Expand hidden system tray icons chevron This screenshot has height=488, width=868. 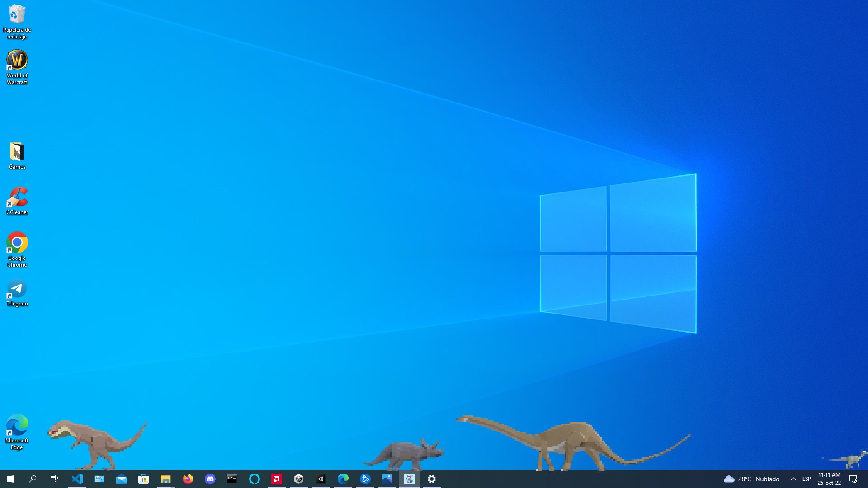tap(793, 479)
